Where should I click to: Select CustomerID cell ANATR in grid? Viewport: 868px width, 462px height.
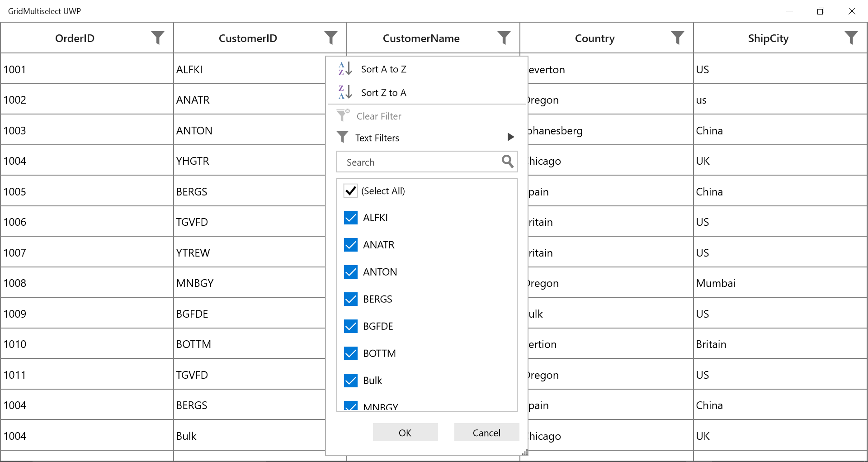(x=250, y=100)
